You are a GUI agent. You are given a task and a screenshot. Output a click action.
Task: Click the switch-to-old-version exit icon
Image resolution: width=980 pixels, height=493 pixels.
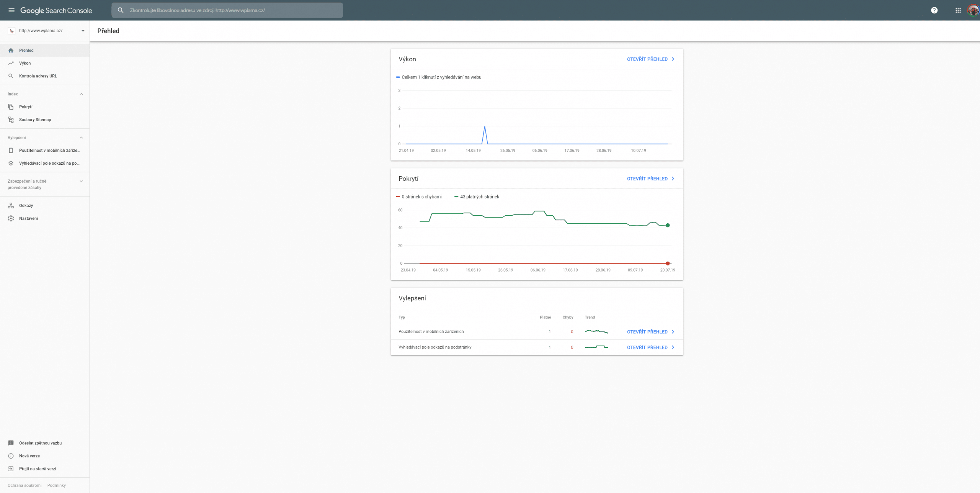(x=11, y=468)
